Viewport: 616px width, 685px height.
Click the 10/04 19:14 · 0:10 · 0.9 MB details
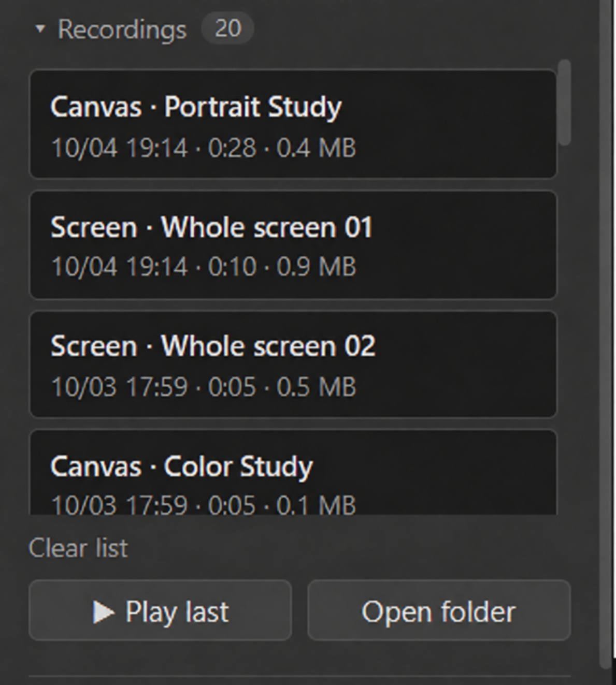(x=204, y=267)
